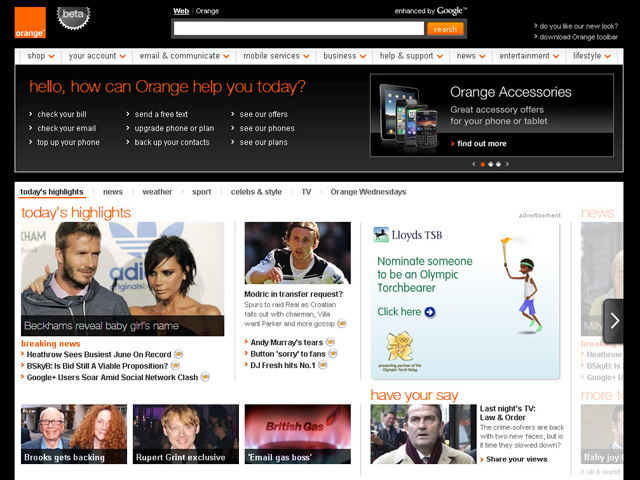Viewport: 640px width, 480px height.
Task: Click see our plans link
Action: pos(264,142)
